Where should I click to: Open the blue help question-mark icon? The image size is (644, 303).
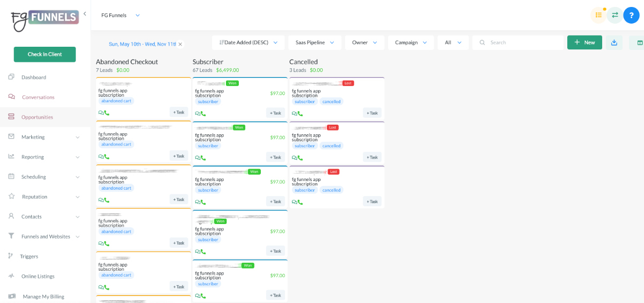pos(632,15)
